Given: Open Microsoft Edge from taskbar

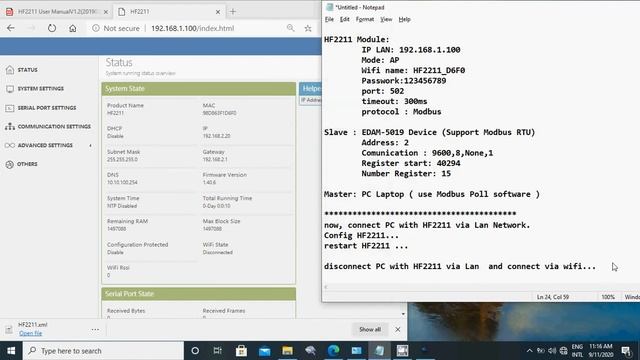Looking at the screenshot, I should tap(333, 351).
